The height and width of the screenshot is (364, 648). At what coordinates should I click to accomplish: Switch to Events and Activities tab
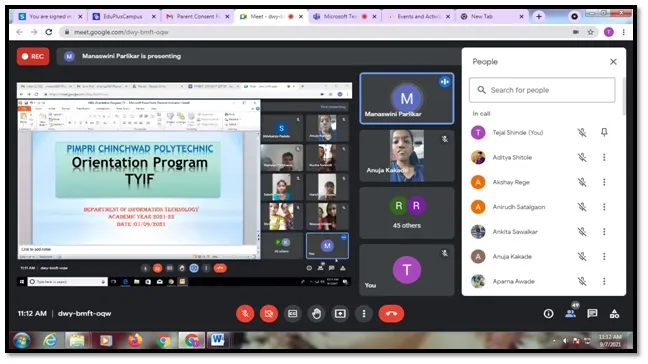(x=418, y=17)
